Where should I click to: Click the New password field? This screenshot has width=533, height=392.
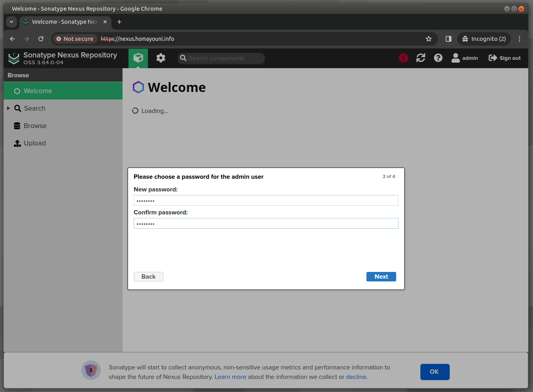pos(266,201)
